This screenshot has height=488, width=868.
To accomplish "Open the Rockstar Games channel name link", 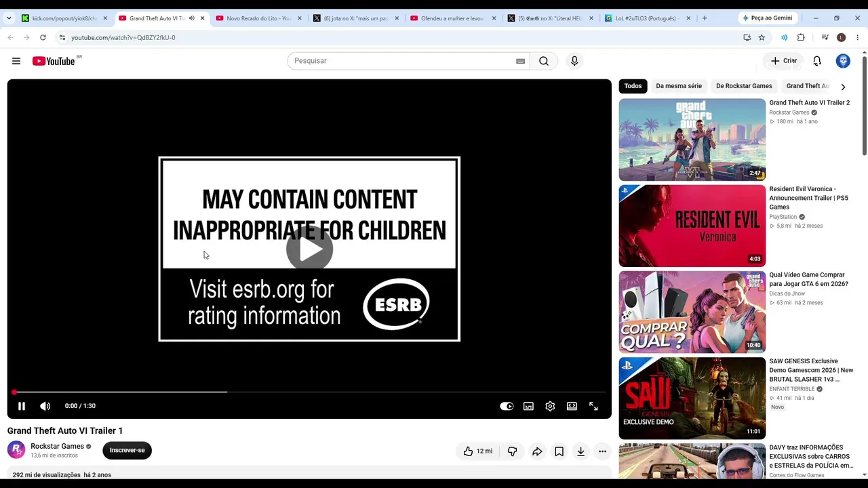I will point(57,446).
